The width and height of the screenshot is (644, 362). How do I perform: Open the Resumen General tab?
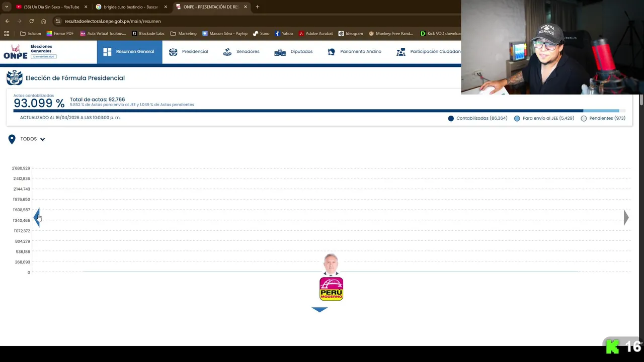(129, 52)
